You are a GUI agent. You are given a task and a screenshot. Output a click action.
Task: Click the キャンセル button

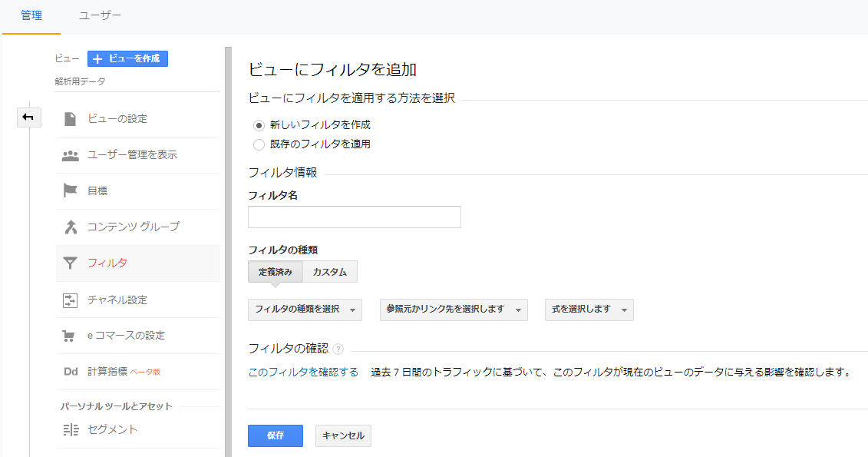(343, 435)
